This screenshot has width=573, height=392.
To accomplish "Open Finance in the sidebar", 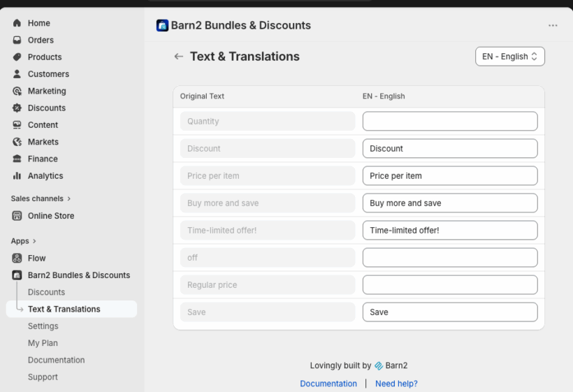I will pyautogui.click(x=43, y=159).
